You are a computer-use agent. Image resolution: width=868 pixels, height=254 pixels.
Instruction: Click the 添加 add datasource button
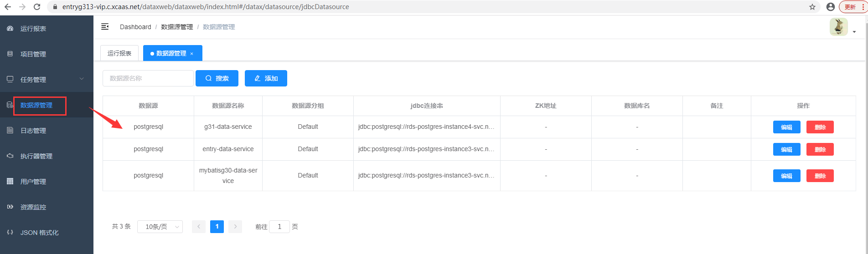pos(266,78)
